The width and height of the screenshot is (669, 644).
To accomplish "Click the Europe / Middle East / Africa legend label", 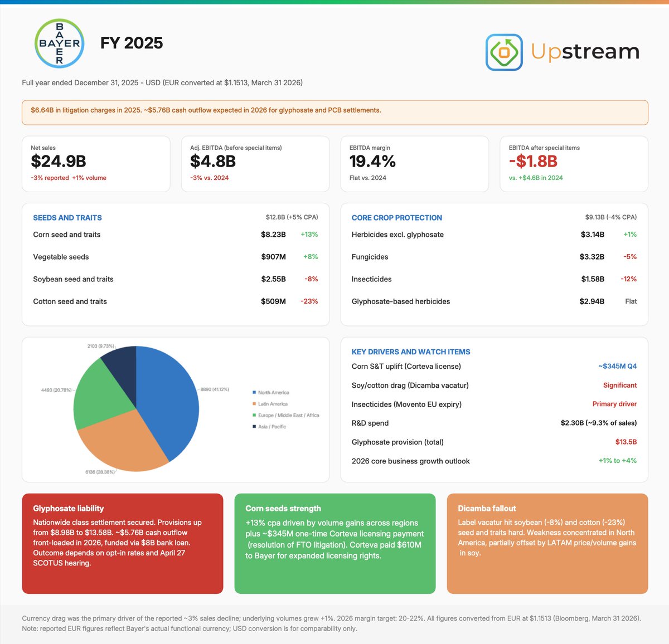I will coord(289,416).
